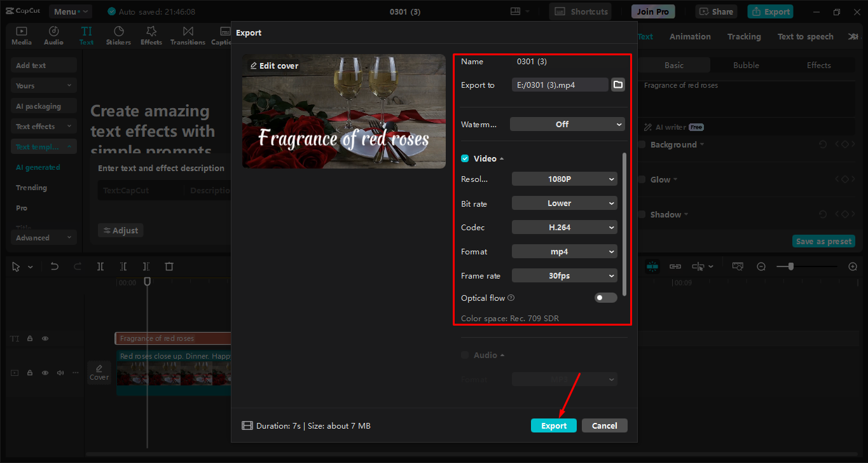Lock the text track in the timeline

[29, 338]
